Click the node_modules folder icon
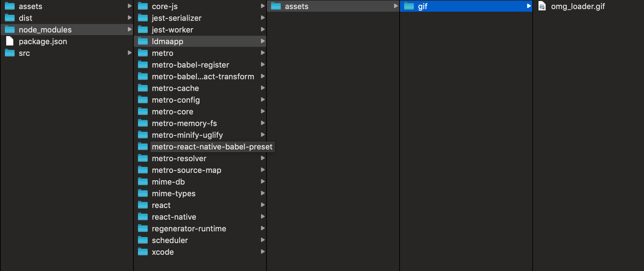This screenshot has height=271, width=644. coord(10,30)
